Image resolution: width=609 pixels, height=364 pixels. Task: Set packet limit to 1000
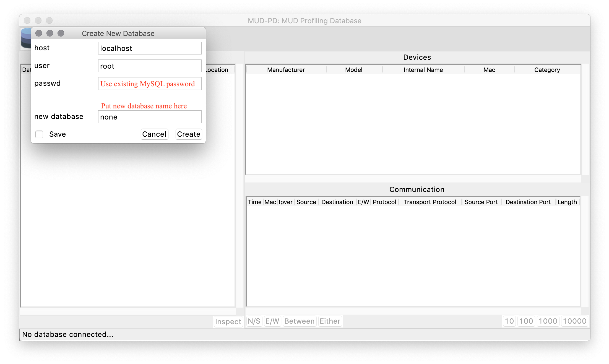tap(548, 321)
